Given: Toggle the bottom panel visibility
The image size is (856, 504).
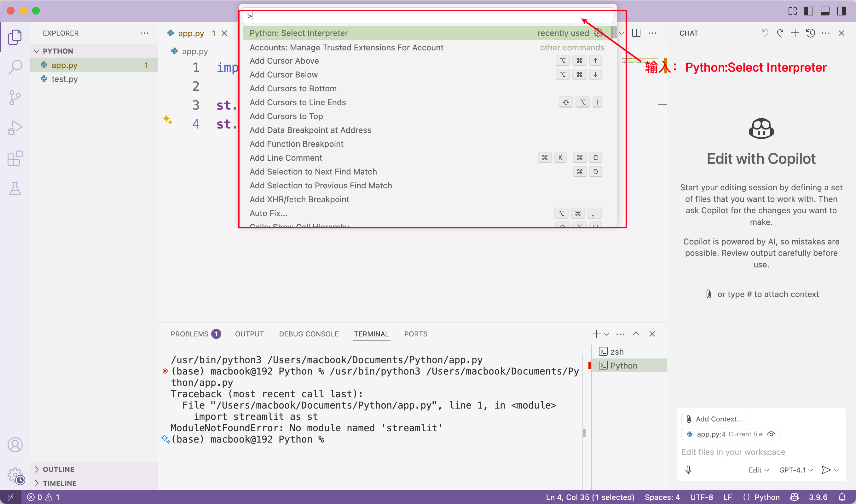Looking at the screenshot, I should [x=825, y=11].
